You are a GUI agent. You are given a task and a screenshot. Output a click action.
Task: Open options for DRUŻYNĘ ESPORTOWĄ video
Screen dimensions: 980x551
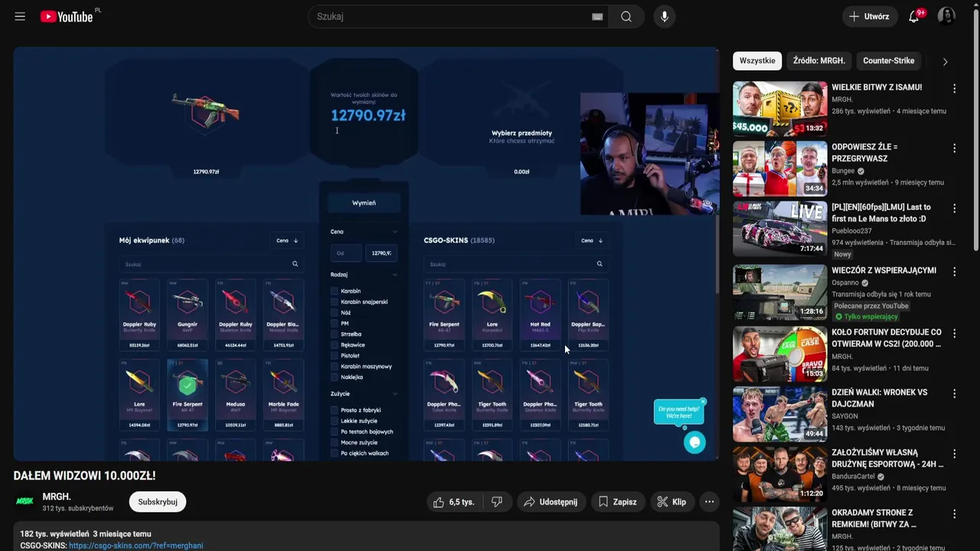[x=954, y=454]
